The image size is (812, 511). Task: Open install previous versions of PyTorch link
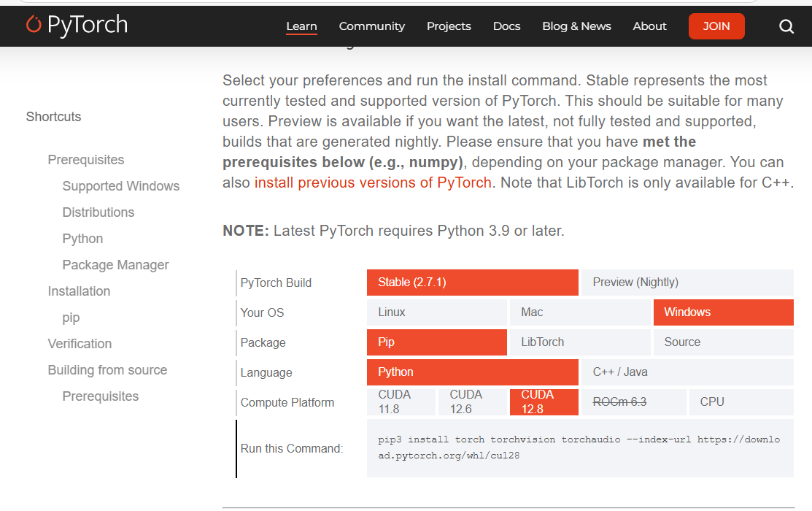(373, 182)
